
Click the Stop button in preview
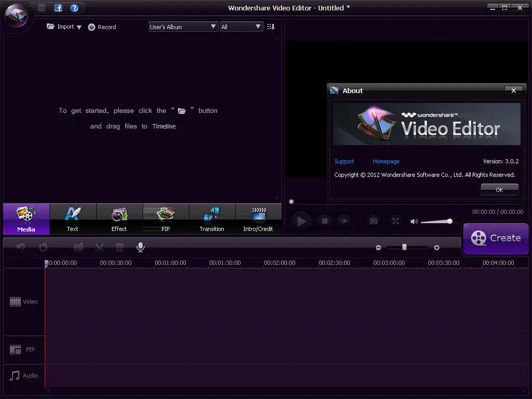(x=325, y=221)
